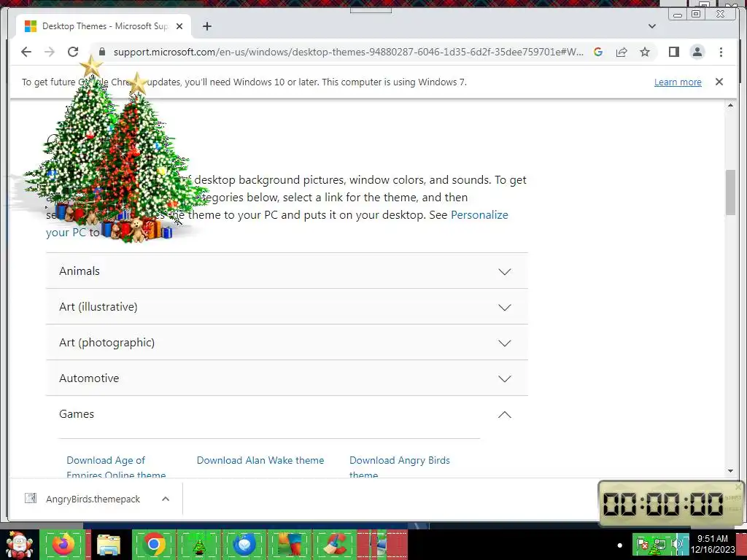This screenshot has width=747, height=560.
Task: Switch to Chrome taskbar icon
Action: coord(154,544)
